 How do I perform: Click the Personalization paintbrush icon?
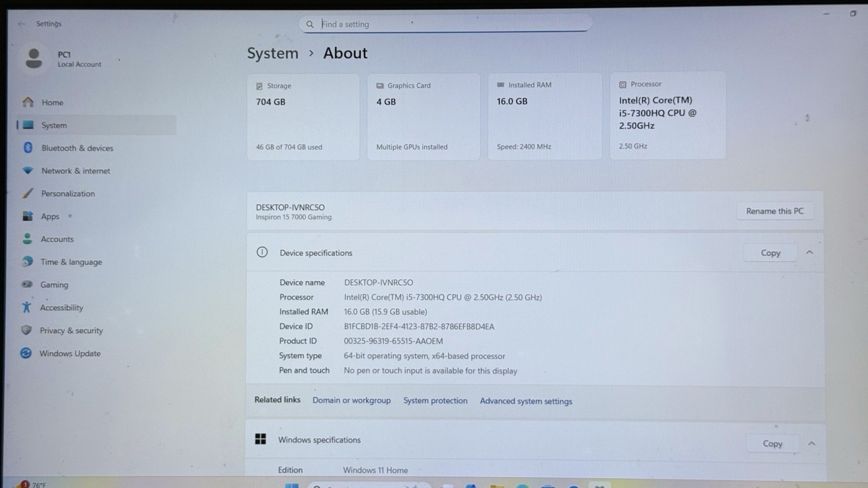click(x=28, y=193)
